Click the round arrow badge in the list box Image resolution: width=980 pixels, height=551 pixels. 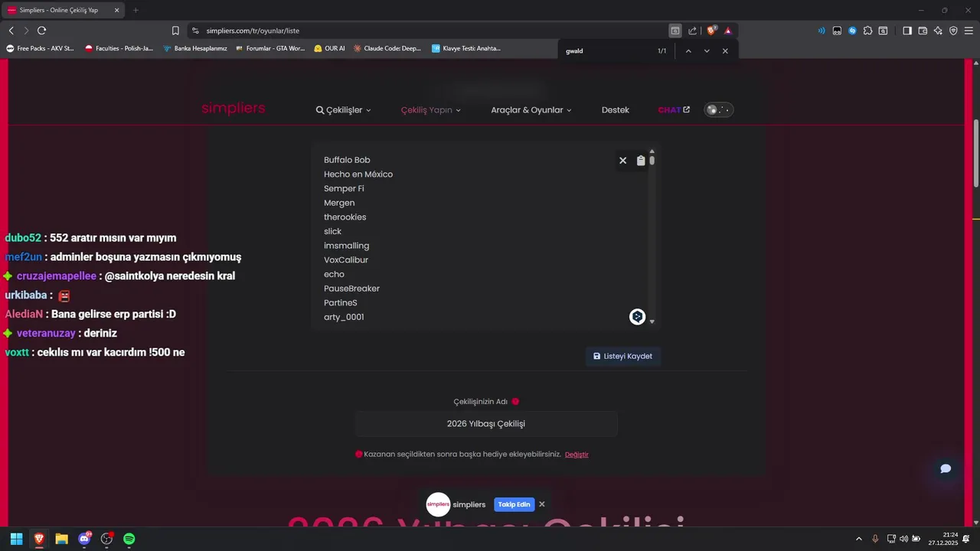point(637,317)
